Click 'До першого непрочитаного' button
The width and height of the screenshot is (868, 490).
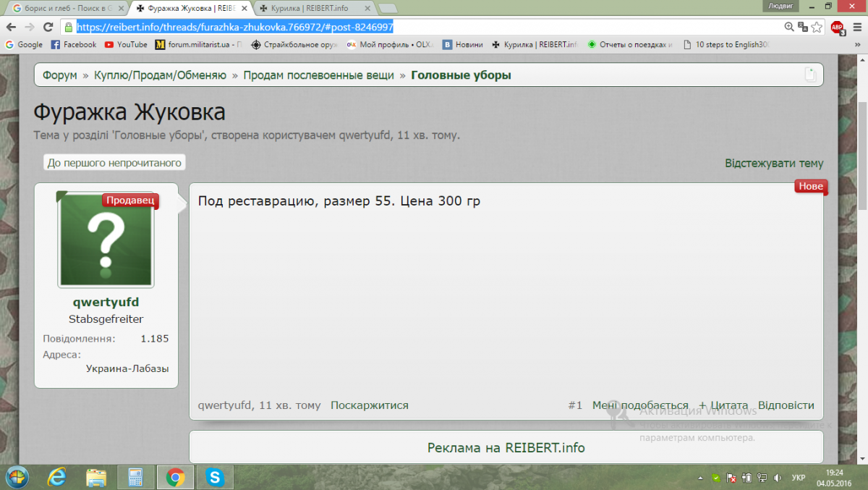tap(114, 163)
